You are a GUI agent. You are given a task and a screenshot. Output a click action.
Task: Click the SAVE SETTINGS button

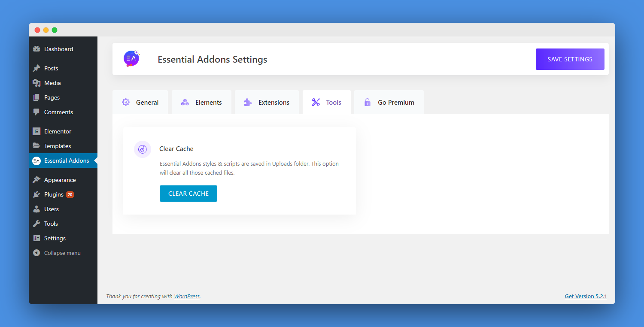pyautogui.click(x=570, y=59)
